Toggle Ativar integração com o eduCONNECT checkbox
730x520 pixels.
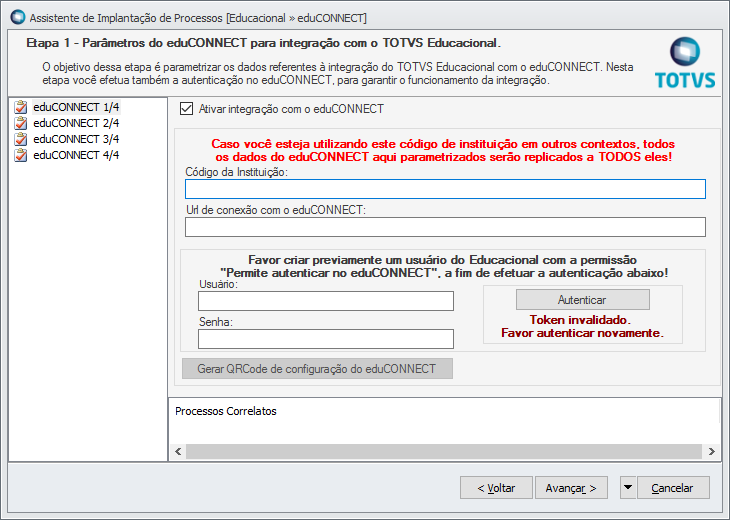point(185,109)
